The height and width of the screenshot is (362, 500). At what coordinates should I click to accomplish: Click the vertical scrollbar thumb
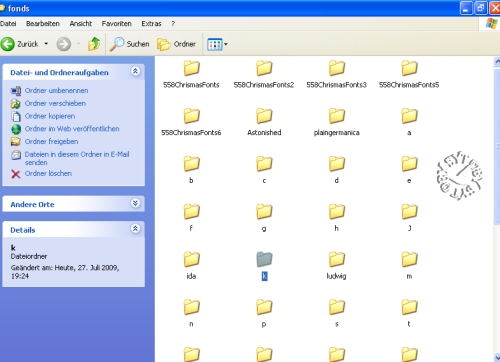(497, 146)
